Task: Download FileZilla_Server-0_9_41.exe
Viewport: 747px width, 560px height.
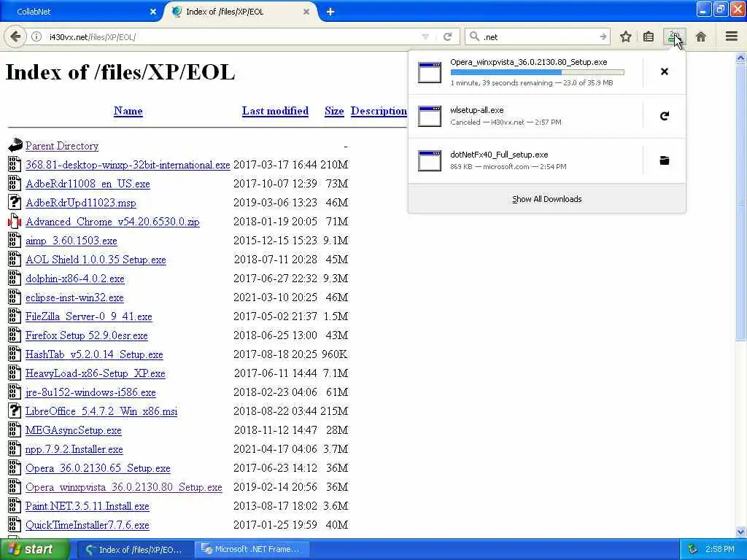Action: pos(89,316)
